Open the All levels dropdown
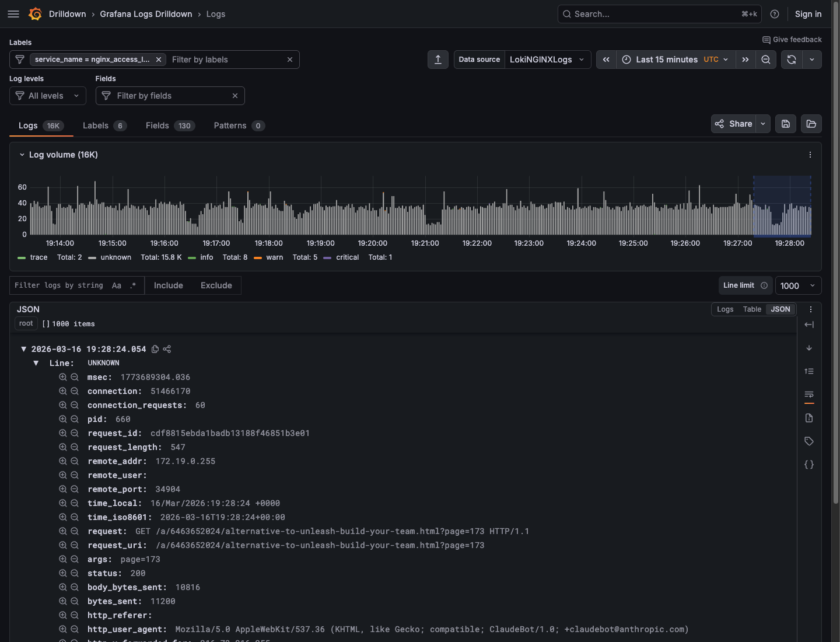Viewport: 840px width, 642px height. click(47, 95)
